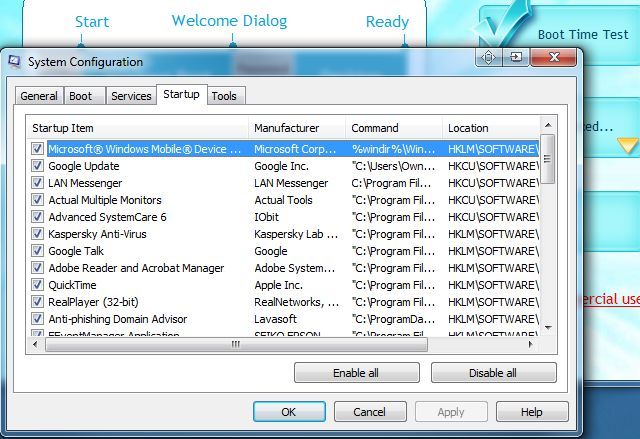Image resolution: width=640 pixels, height=439 pixels.
Task: Uncheck the RealPlayer (32-bit) checkbox
Action: [x=37, y=302]
